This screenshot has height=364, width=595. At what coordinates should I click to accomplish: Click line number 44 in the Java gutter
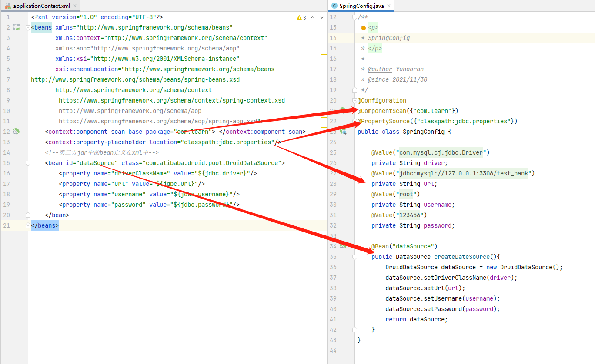[x=333, y=351]
